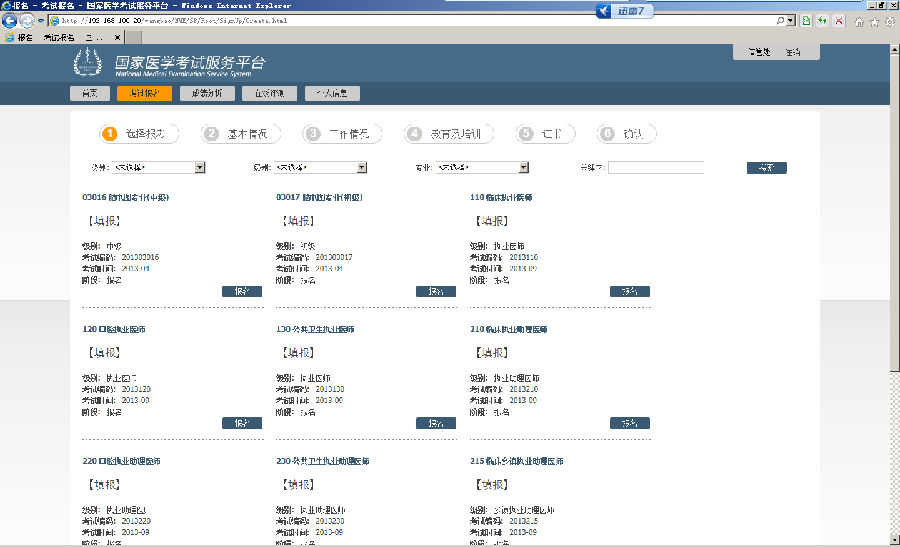Open the 成绩分析 navigation tab
The width and height of the screenshot is (900, 547).
point(207,94)
